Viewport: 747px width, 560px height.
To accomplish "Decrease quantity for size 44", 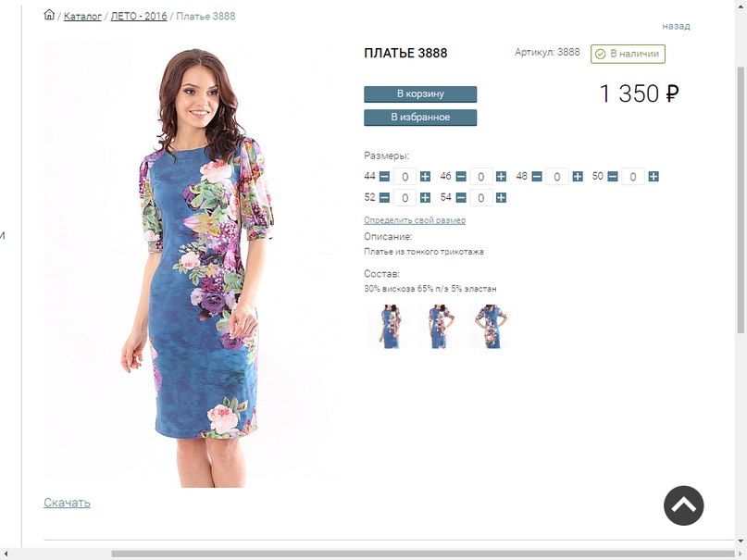I will [384, 177].
